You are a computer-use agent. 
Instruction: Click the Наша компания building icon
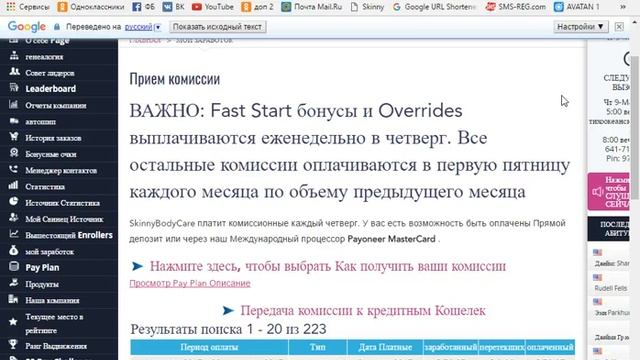(x=14, y=300)
